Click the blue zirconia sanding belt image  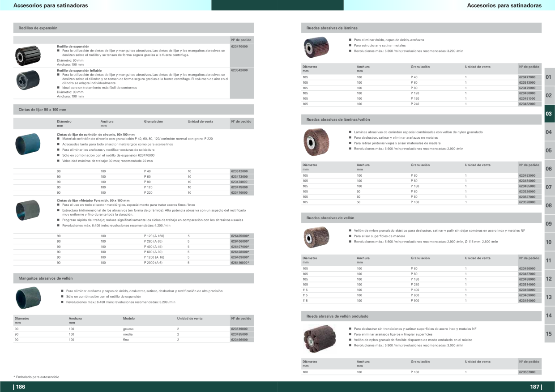click(27, 144)
